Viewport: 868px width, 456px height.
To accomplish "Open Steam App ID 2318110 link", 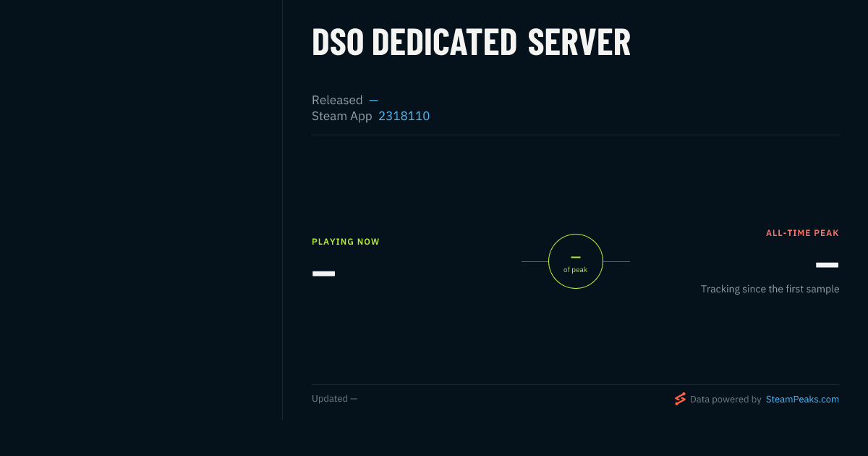I will [404, 116].
